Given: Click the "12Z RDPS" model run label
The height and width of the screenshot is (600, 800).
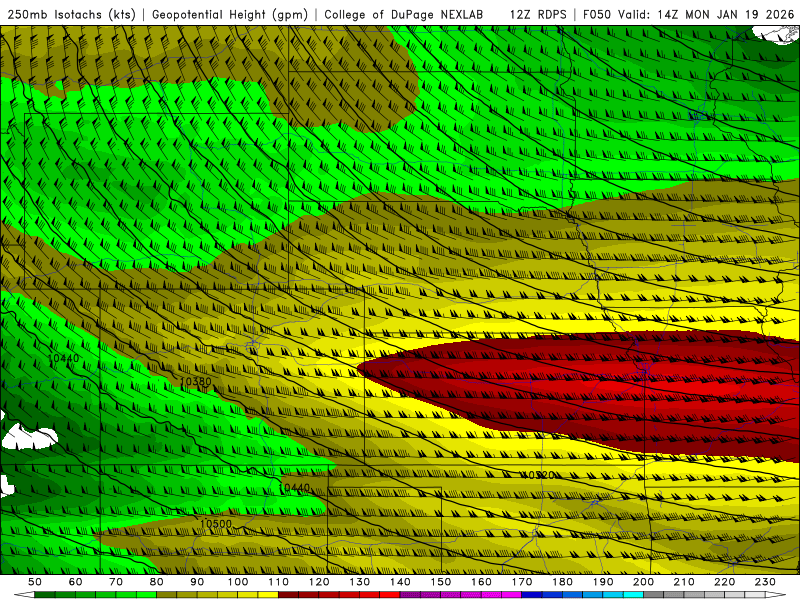Looking at the screenshot, I should tap(538, 14).
